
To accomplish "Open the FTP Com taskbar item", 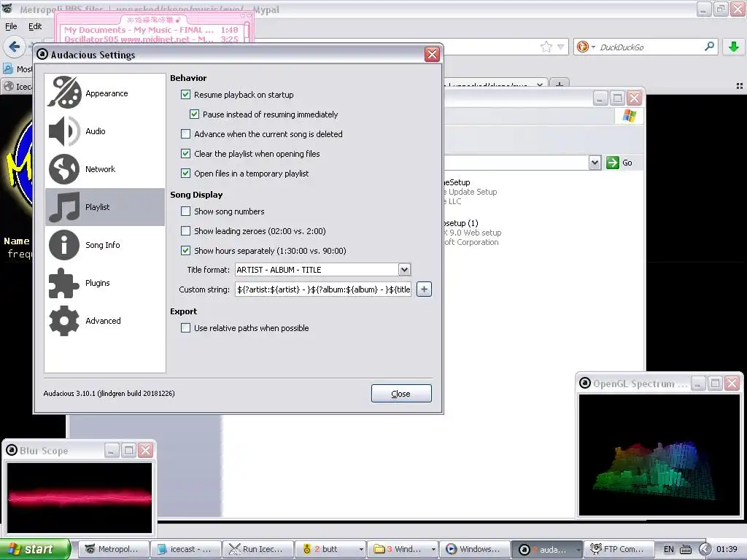I will pyautogui.click(x=619, y=549).
